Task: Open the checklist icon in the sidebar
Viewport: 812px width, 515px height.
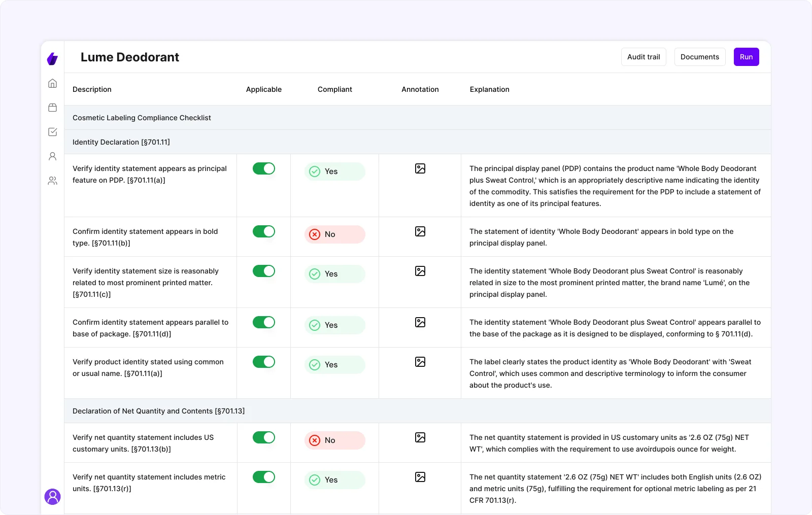Action: [x=52, y=132]
